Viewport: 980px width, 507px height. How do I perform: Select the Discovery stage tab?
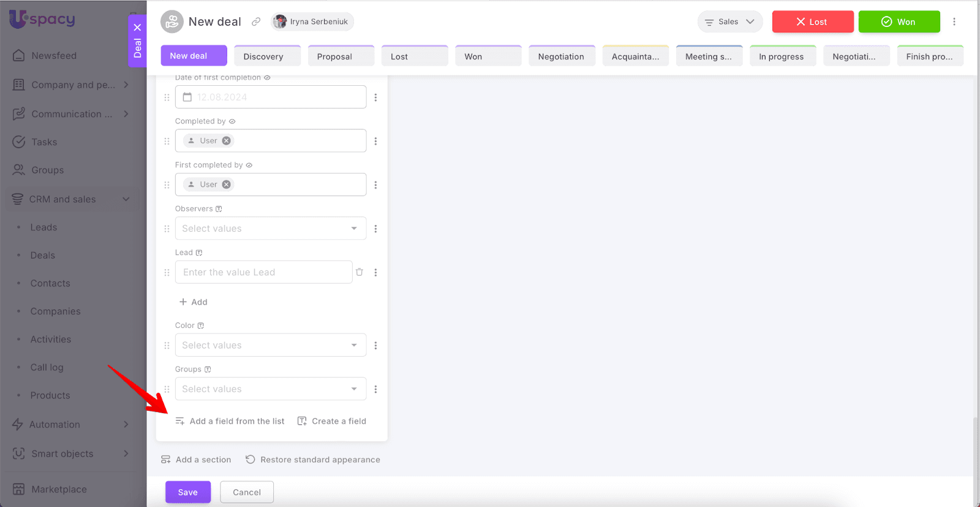coord(267,56)
